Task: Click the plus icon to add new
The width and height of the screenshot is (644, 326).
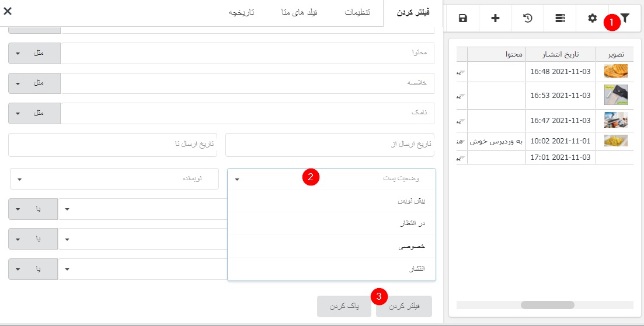Action: coord(495,19)
